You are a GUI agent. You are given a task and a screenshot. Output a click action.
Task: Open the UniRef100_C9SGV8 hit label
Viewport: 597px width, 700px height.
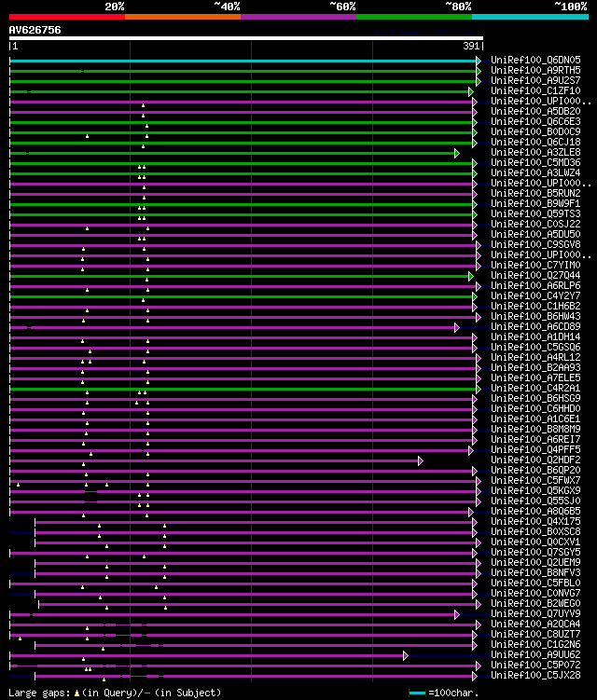pos(535,244)
